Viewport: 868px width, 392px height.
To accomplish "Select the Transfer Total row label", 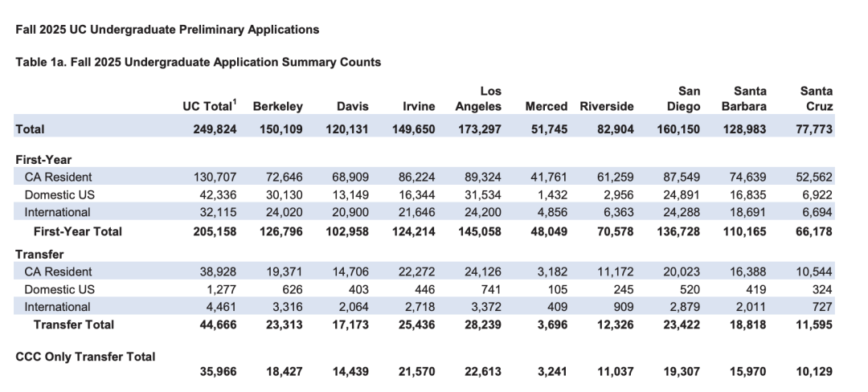I will click(74, 325).
